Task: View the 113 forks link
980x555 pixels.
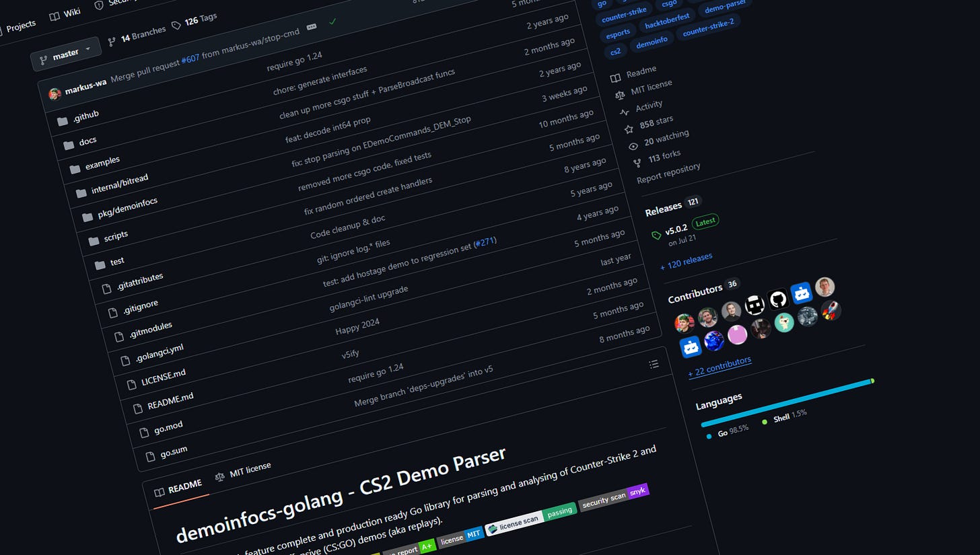Action: tap(656, 159)
